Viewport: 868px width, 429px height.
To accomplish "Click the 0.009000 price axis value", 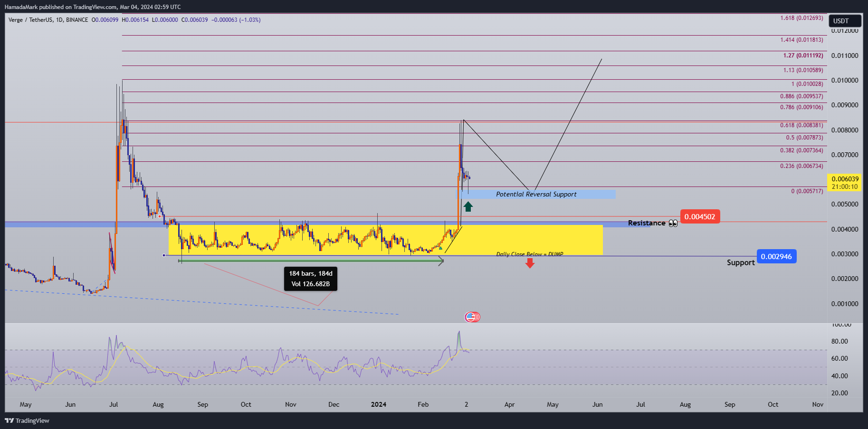I will 845,105.
